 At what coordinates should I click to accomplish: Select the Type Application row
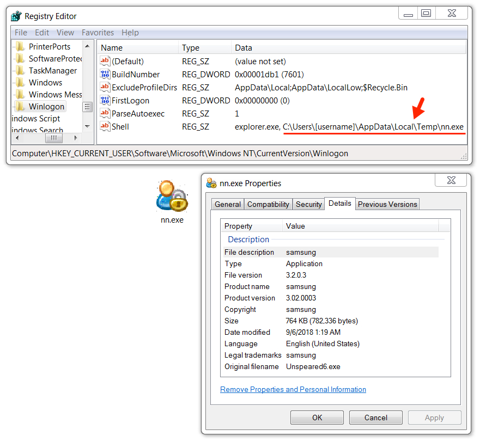(x=331, y=263)
